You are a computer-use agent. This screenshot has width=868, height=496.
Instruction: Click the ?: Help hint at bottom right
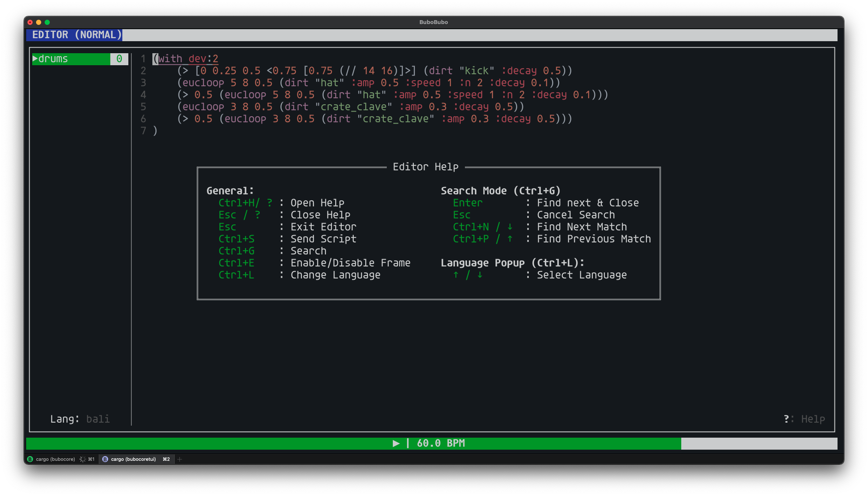click(804, 419)
